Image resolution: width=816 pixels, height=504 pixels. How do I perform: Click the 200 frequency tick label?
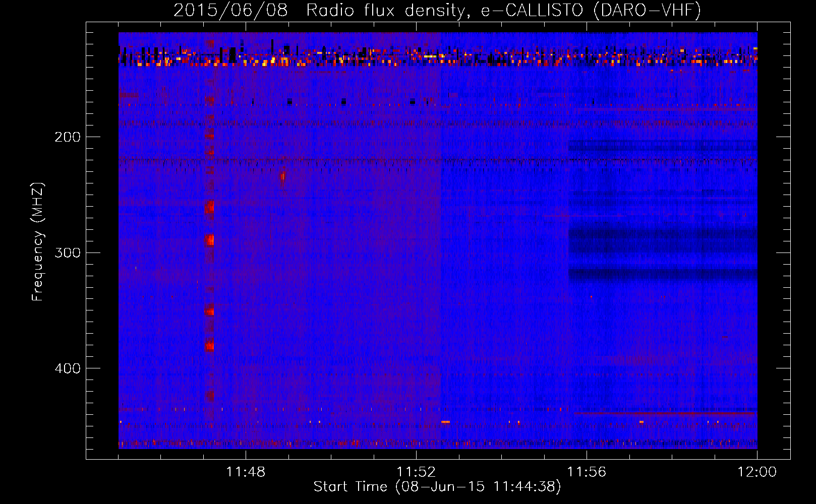click(x=68, y=137)
